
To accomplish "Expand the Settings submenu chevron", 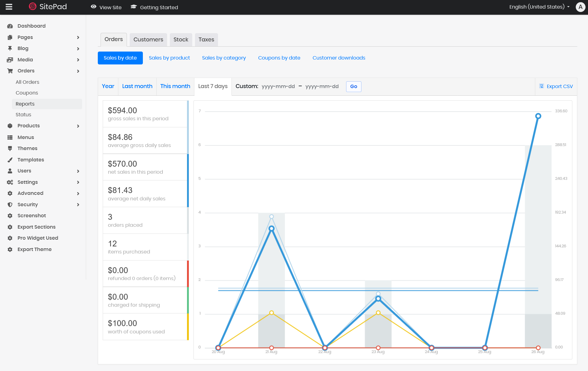I will point(78,182).
